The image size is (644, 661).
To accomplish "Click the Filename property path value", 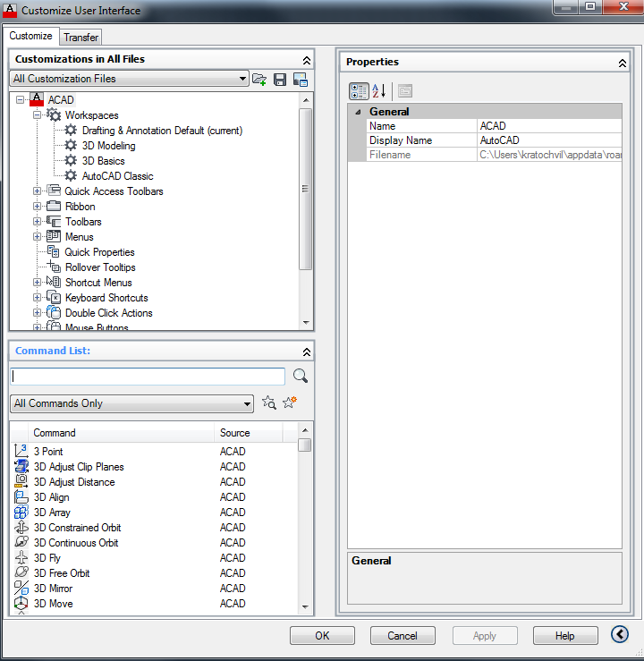I will (549, 155).
